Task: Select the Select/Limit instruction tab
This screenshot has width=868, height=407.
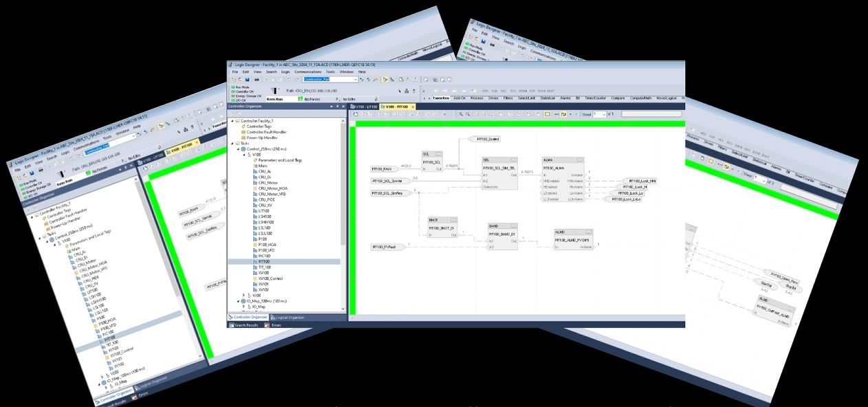Action: coord(527,98)
